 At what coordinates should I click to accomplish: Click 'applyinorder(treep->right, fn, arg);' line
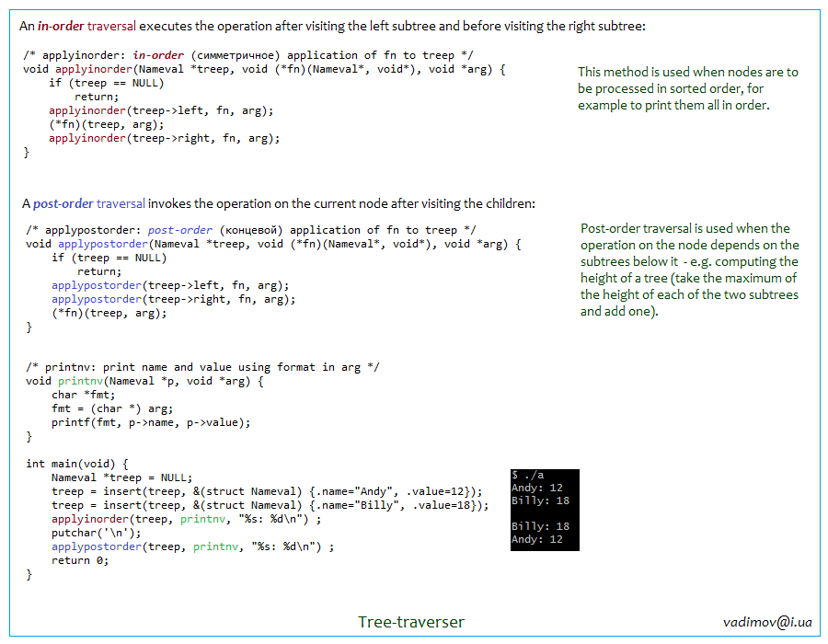[165, 138]
